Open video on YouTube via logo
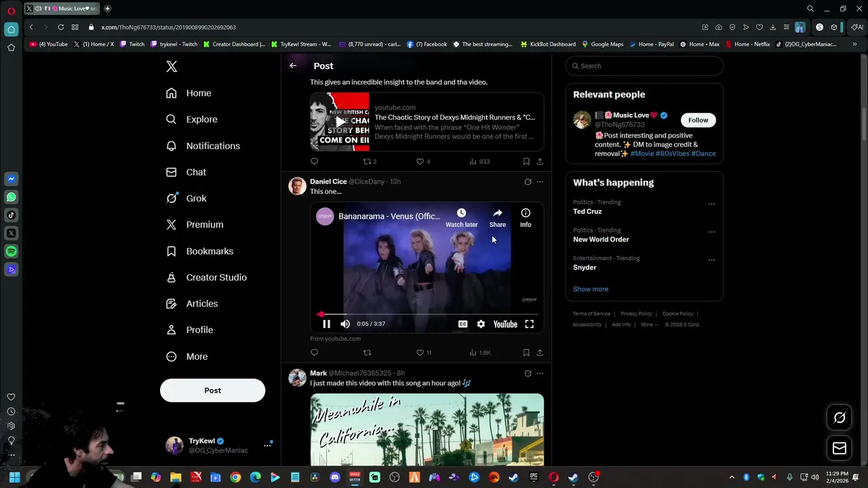Image resolution: width=868 pixels, height=488 pixels. [505, 324]
